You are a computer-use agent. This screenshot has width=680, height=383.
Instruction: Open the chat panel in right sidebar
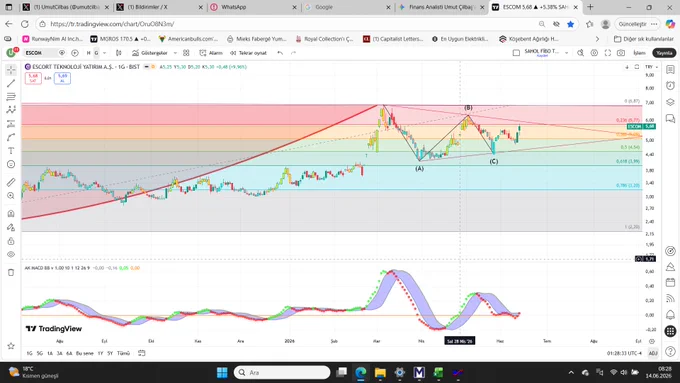tap(670, 118)
